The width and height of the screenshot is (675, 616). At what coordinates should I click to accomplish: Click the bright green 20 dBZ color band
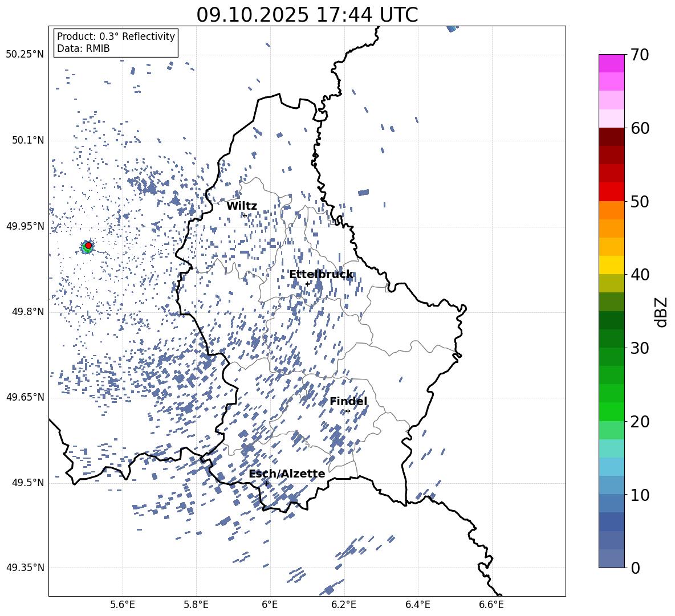pos(611,411)
